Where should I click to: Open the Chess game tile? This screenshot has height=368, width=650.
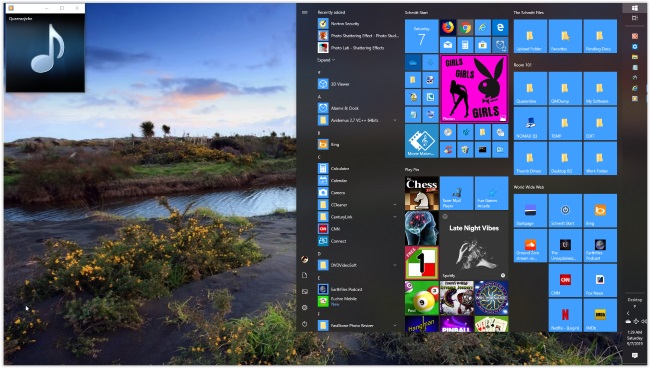coord(422,194)
